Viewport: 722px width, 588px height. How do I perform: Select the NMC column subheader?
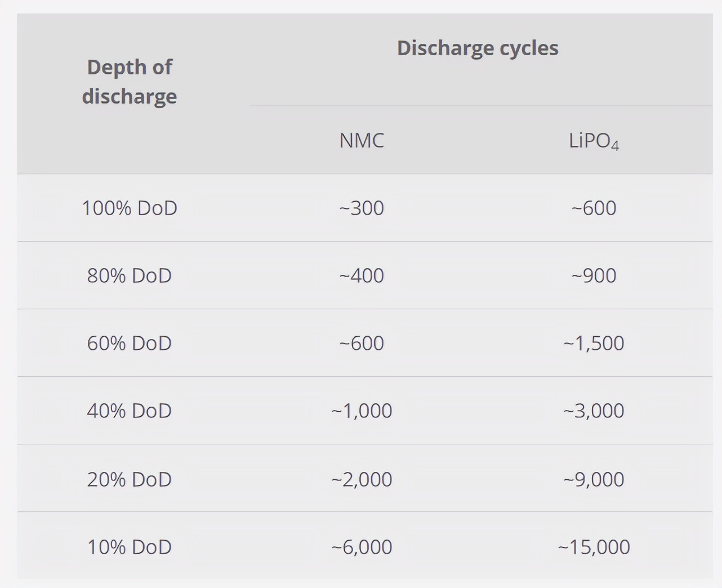(362, 140)
